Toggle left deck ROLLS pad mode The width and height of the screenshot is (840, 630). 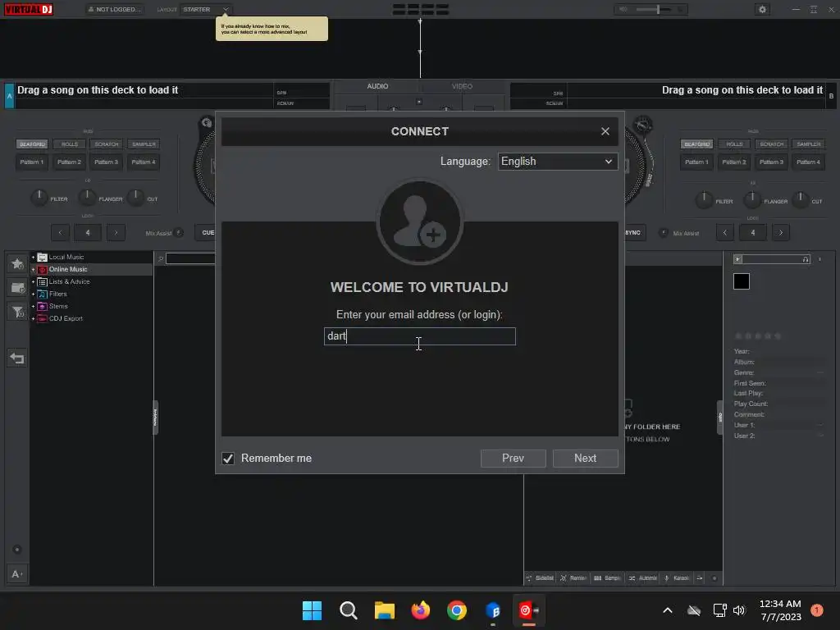pyautogui.click(x=70, y=144)
